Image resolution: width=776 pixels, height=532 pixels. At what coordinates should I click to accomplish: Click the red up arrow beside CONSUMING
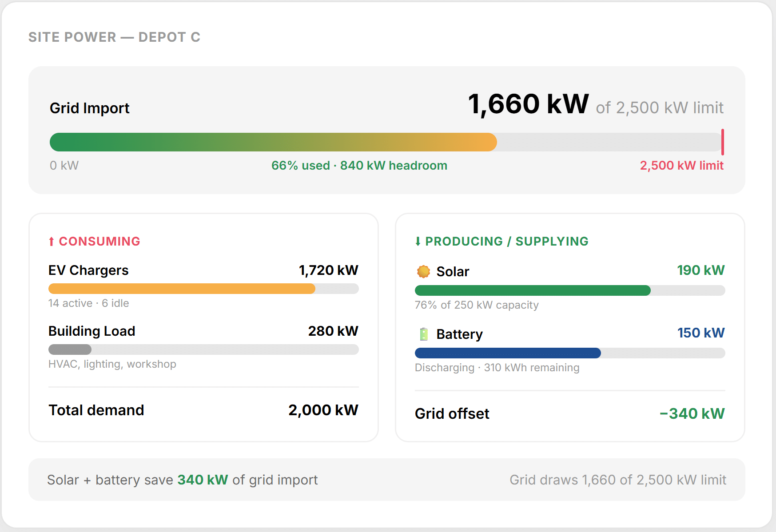click(52, 242)
